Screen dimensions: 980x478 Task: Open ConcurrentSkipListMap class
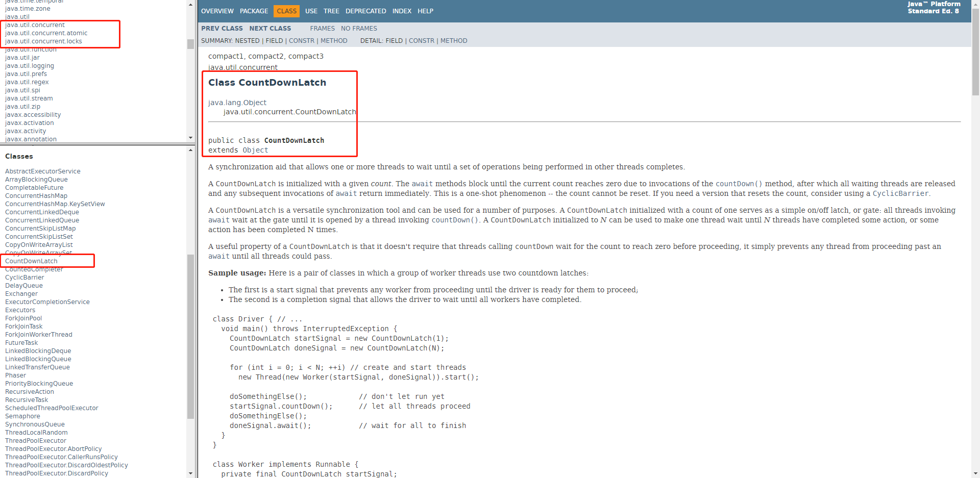coord(40,229)
